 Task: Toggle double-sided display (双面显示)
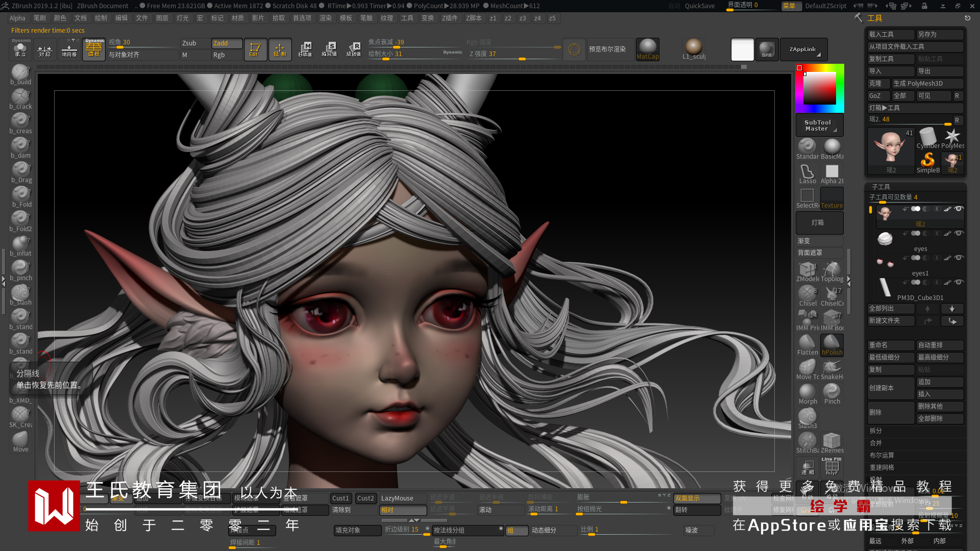(x=696, y=498)
